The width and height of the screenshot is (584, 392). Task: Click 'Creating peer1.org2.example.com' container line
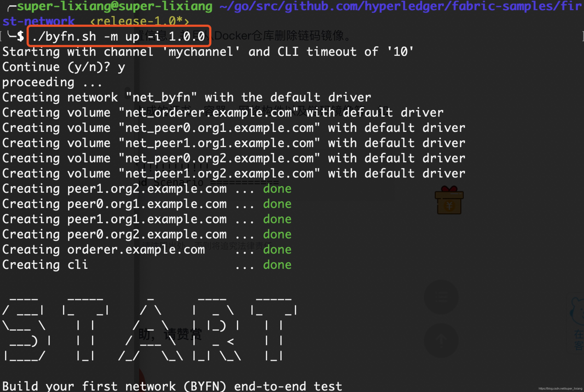tap(147, 189)
